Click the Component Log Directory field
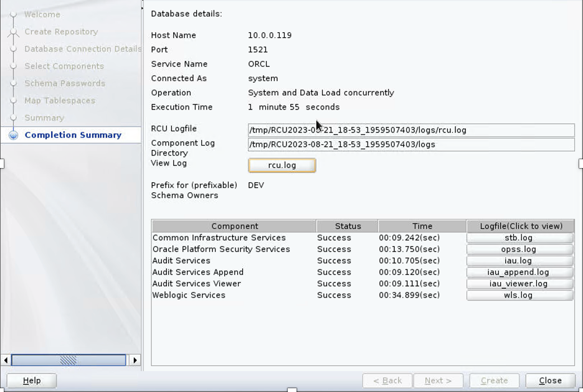Viewport: 583px width, 392px height. tap(411, 145)
